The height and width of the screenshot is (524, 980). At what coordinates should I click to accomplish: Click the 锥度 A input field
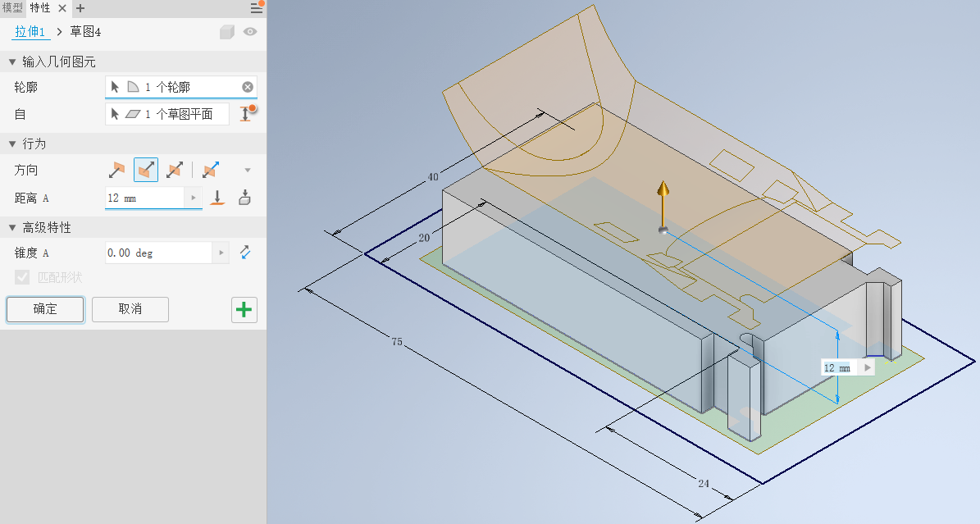coord(159,253)
